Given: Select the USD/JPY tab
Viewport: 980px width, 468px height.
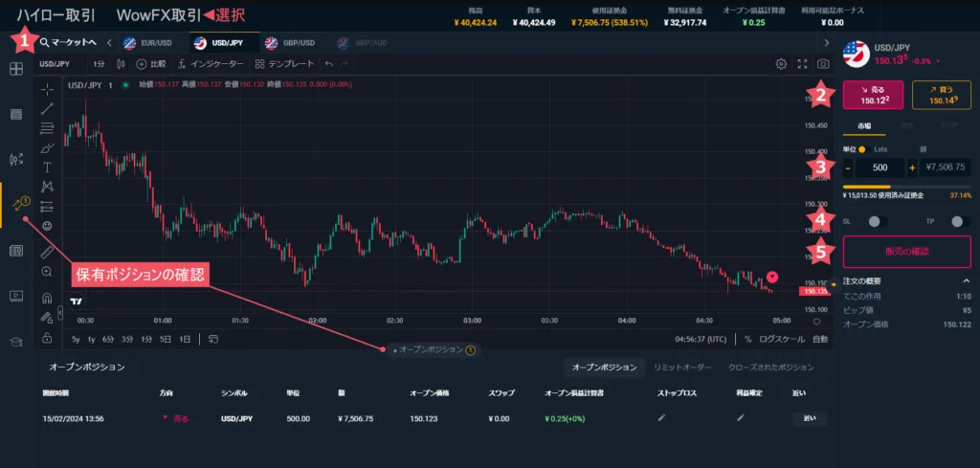Looking at the screenshot, I should pyautogui.click(x=224, y=43).
